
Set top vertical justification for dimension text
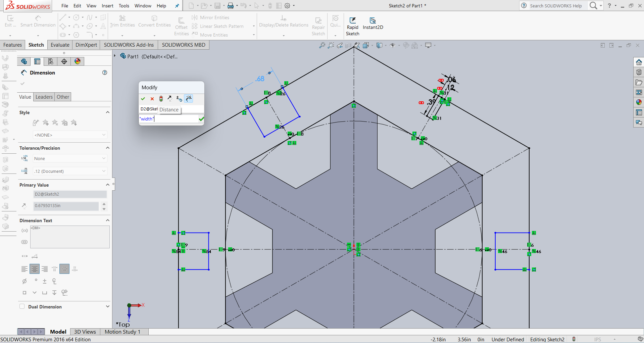(x=55, y=269)
